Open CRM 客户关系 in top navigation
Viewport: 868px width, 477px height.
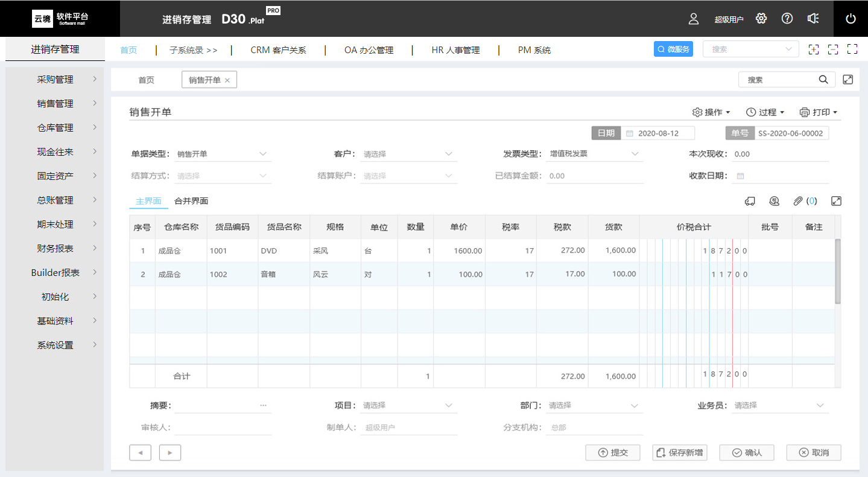tap(278, 50)
